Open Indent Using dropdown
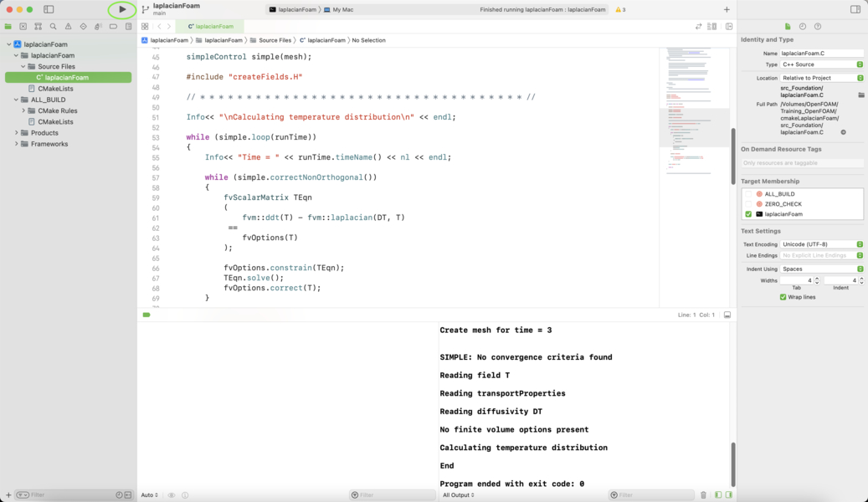The image size is (868, 502). coord(821,269)
